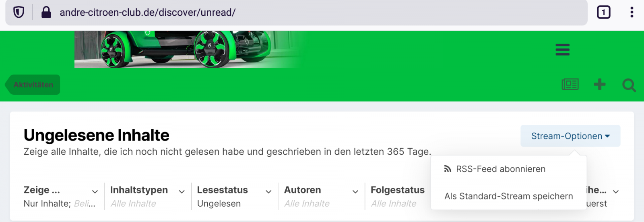Expand the Inhaltstypen filter dropdown
The height and width of the screenshot is (222, 644).
pos(148,196)
